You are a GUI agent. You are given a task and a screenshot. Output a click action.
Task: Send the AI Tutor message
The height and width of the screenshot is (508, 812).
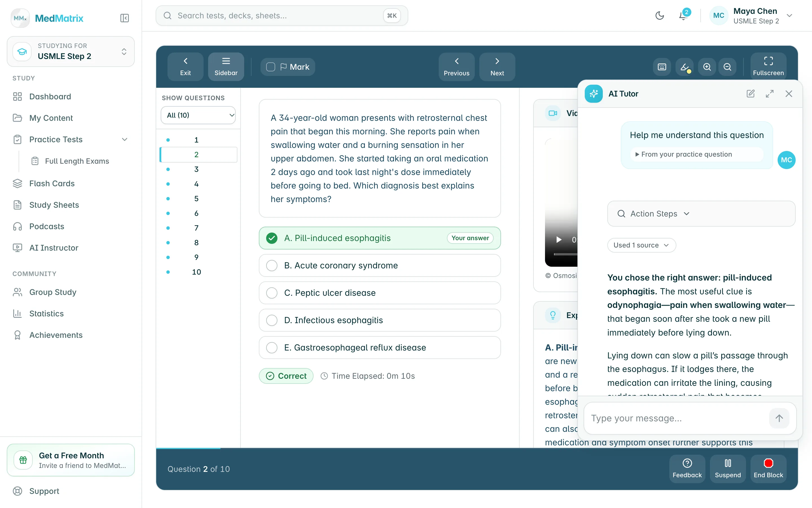tap(779, 418)
